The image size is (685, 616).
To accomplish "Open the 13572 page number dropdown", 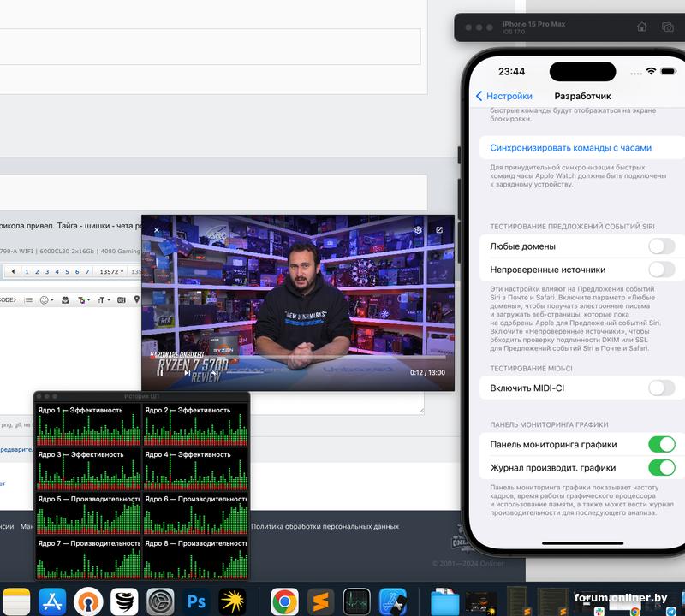I will [x=111, y=272].
